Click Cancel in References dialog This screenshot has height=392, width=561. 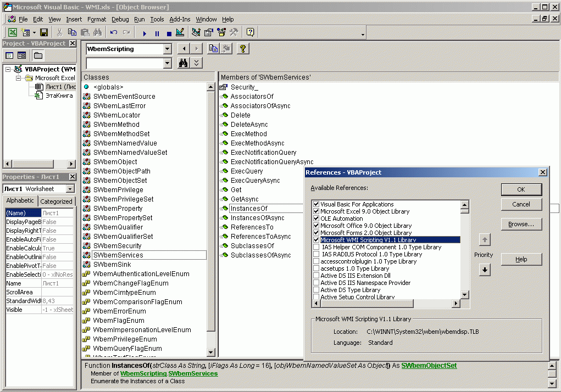tap(521, 204)
